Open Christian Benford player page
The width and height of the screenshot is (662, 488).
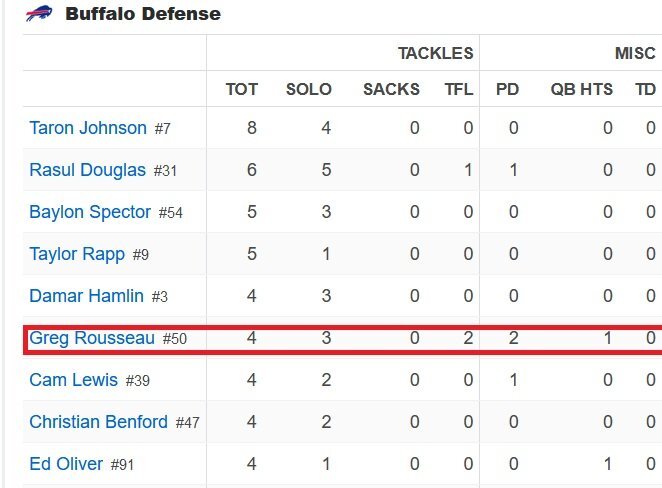point(98,422)
